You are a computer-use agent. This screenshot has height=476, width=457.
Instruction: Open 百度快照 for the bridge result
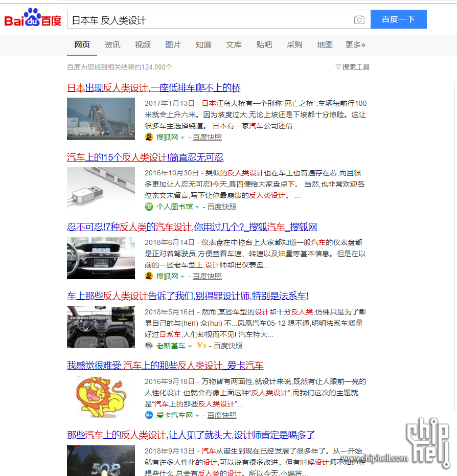click(207, 137)
